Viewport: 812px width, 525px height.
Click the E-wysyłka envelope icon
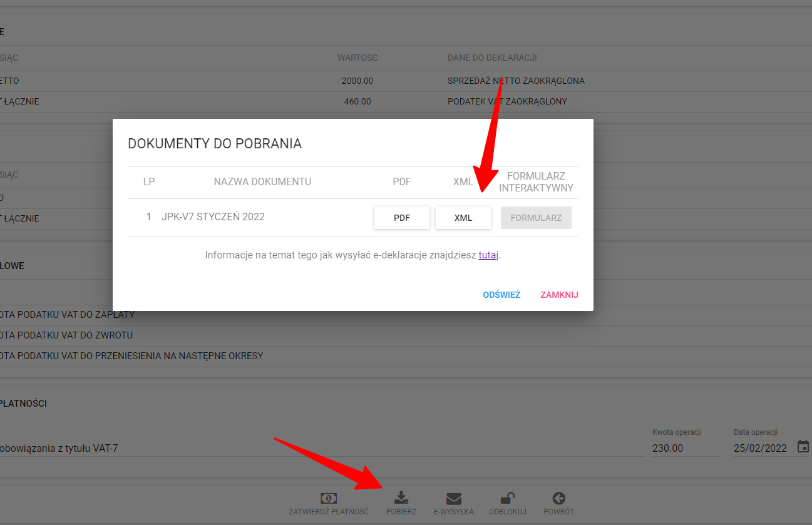pyautogui.click(x=454, y=498)
